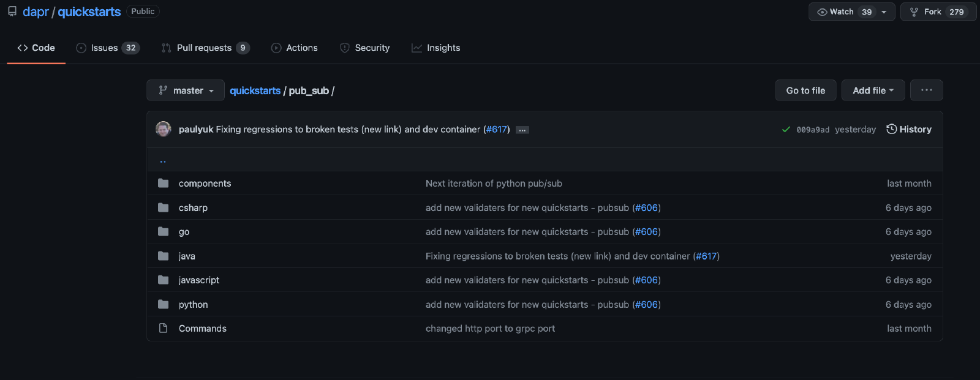This screenshot has height=380, width=980.
Task: Open commit 'changed http port to grpc port'
Action: (x=491, y=329)
